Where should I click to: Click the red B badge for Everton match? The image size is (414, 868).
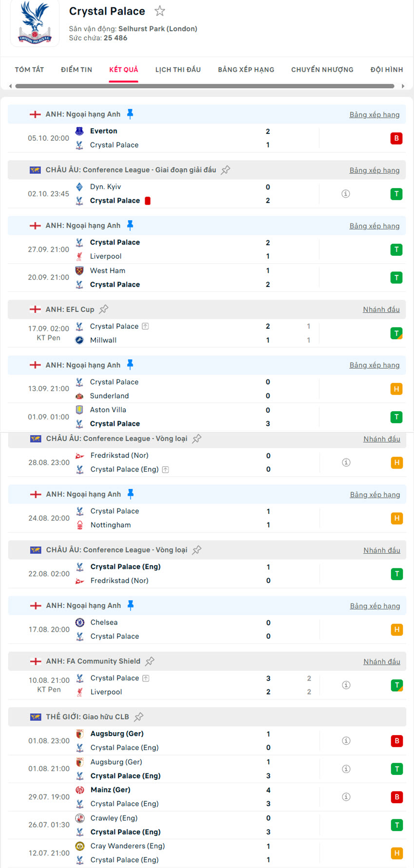pyautogui.click(x=396, y=138)
